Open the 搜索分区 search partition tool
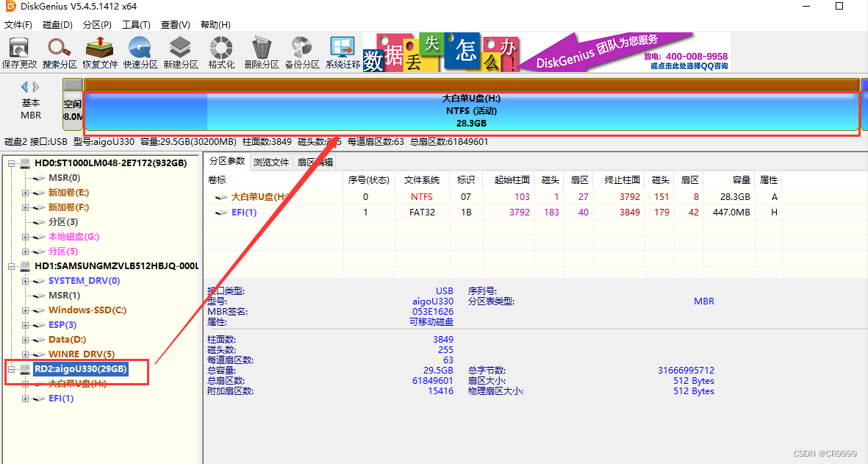 pyautogui.click(x=60, y=53)
